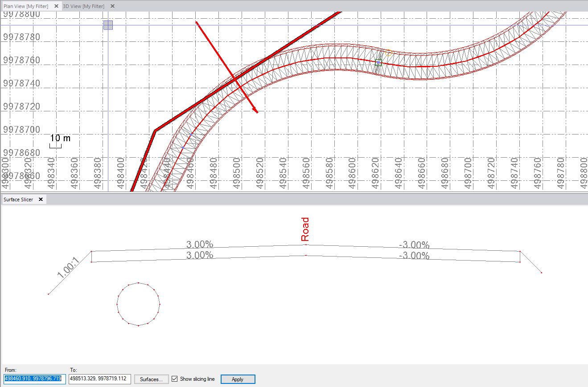The width and height of the screenshot is (588, 387).
Task: Select the green square node on road centerline
Action: coord(378,63)
